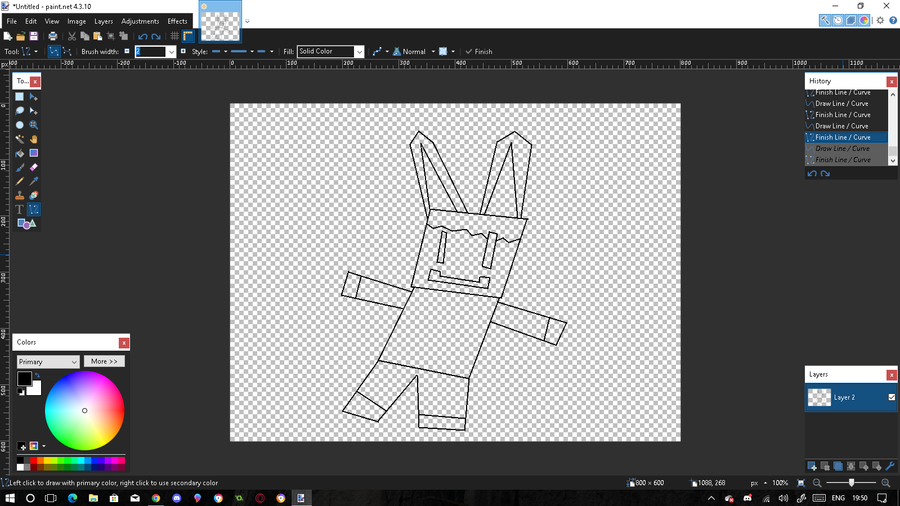This screenshot has width=900, height=506.
Task: Select the Clone Stamp tool
Action: click(x=20, y=196)
